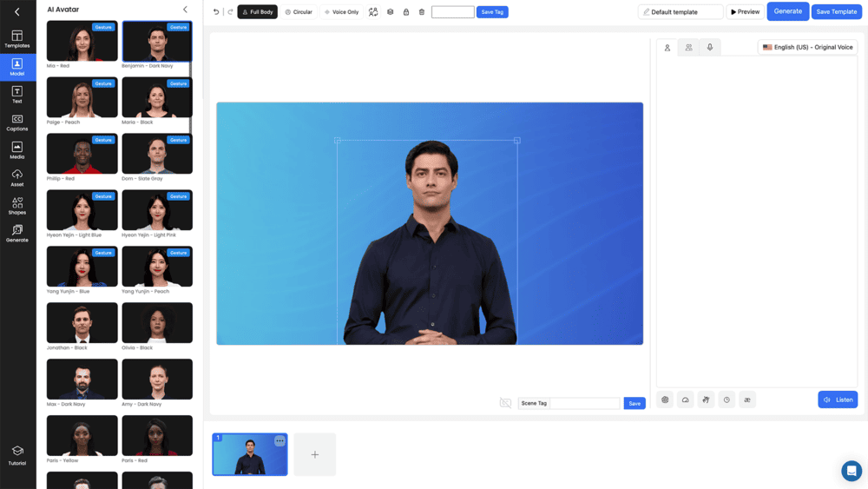The height and width of the screenshot is (489, 868).
Task: Focus the Scene Tag input field
Action: tap(585, 403)
